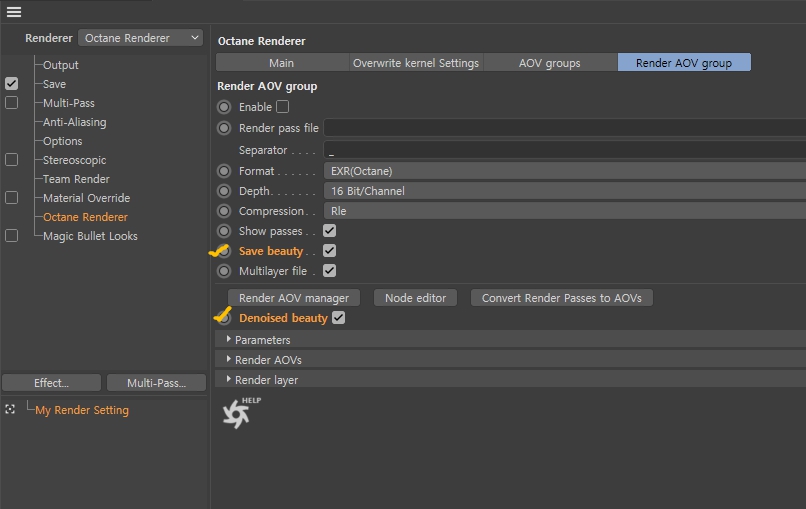Open the Format dropdown showing EXR(Octane)

tap(564, 171)
